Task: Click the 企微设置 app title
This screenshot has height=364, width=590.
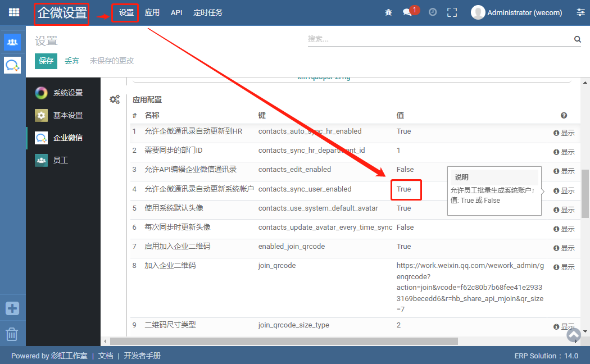Action: click(x=62, y=13)
